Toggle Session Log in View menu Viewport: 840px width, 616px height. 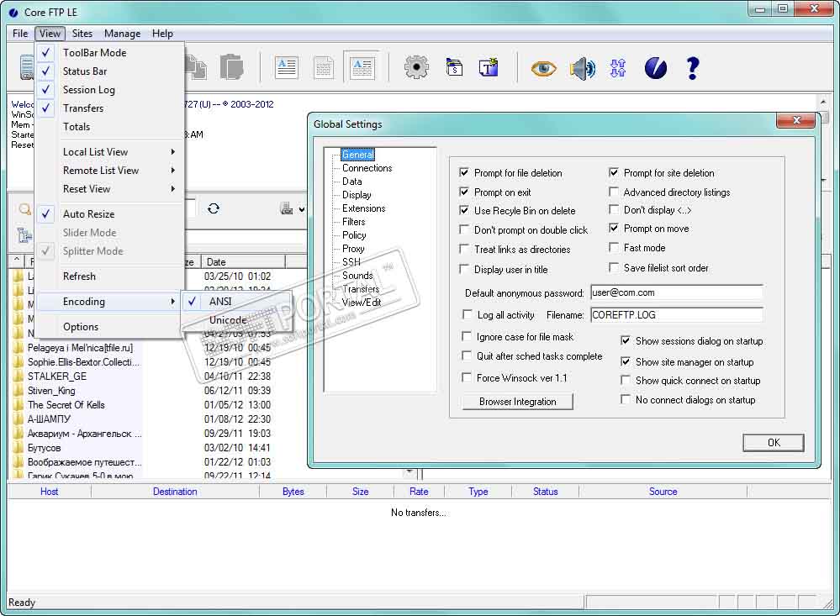coord(110,89)
